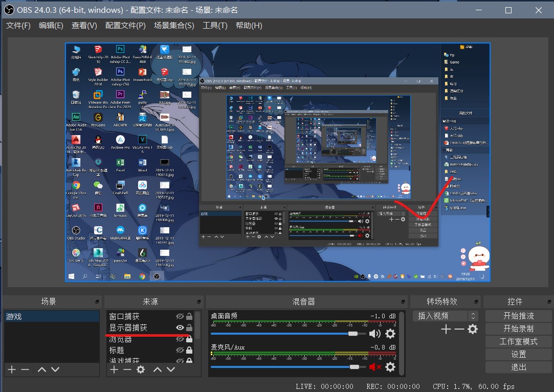Remove the selected source with the minus icon
The image size is (554, 392).
click(x=127, y=369)
